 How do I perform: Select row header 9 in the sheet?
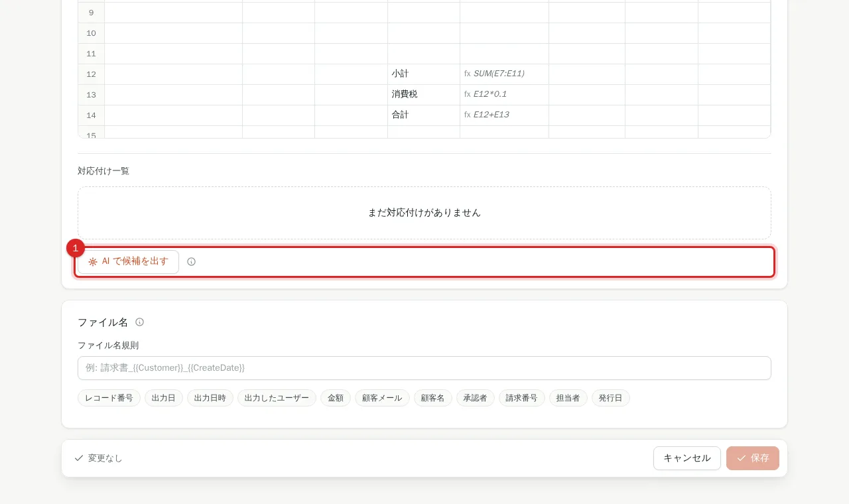92,13
